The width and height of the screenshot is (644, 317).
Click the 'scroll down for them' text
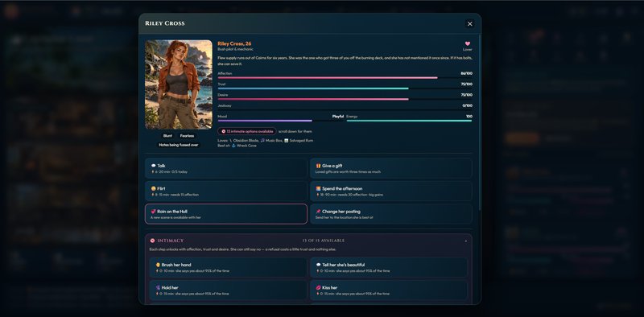295,131
